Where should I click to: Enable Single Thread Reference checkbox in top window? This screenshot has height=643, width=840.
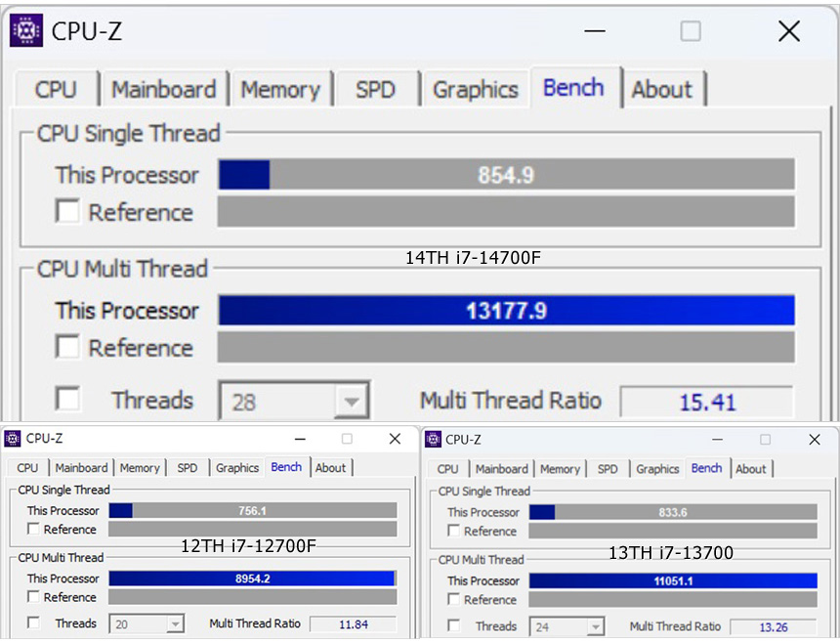click(x=67, y=211)
